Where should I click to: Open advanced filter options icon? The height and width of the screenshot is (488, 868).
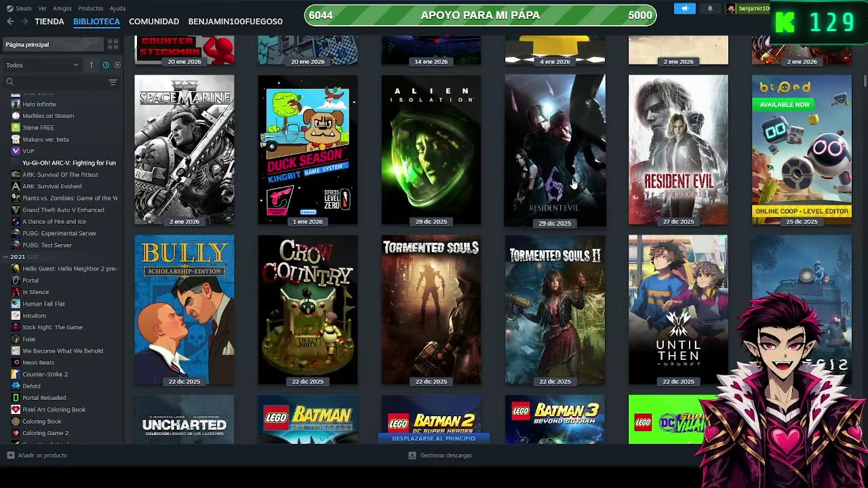(x=113, y=82)
